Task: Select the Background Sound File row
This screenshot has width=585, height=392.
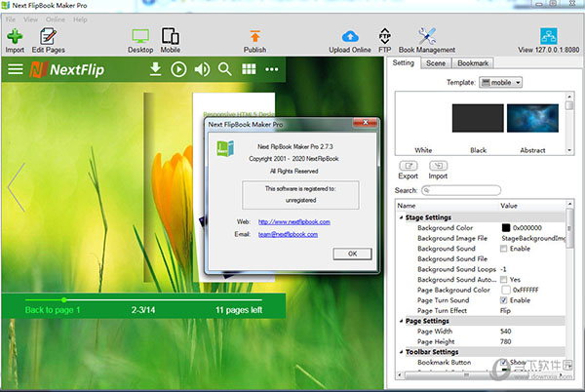Action: pyautogui.click(x=482, y=258)
